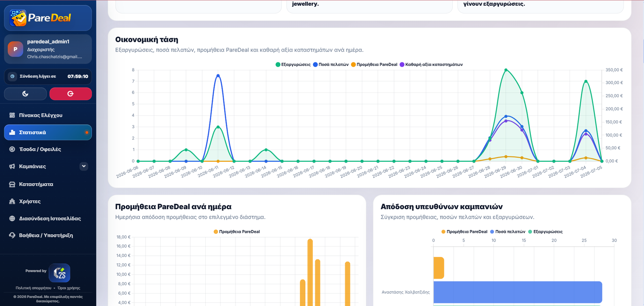Viewport: 644px width, 306px height.
Task: Open Διασύνδεση Ιστοσελίδας globe icon
Action: [x=12, y=218]
